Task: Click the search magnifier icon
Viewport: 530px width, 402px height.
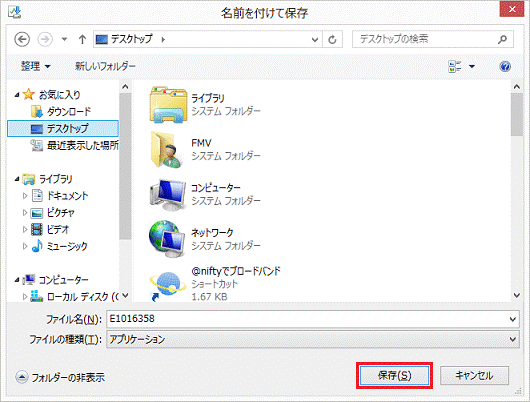Action: tap(502, 39)
